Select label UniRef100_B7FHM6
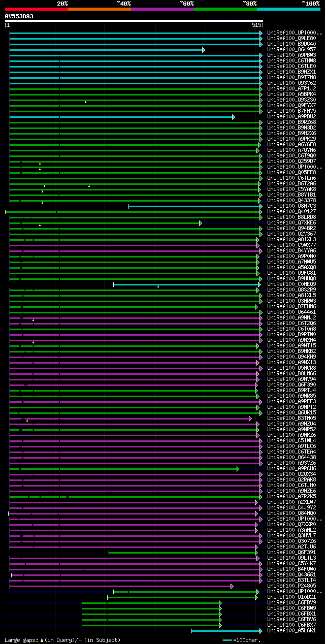Screen dimensions: 325x644 (x=291, y=307)
